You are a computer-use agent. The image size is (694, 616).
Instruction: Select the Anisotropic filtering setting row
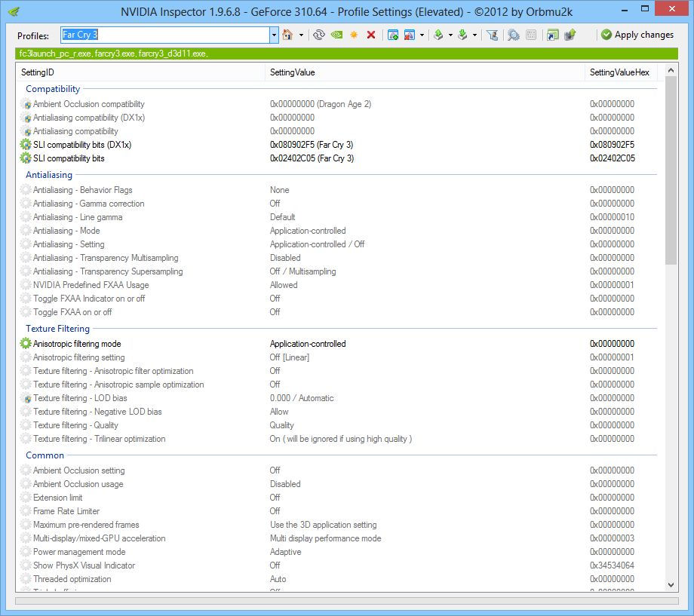pyautogui.click(x=339, y=357)
